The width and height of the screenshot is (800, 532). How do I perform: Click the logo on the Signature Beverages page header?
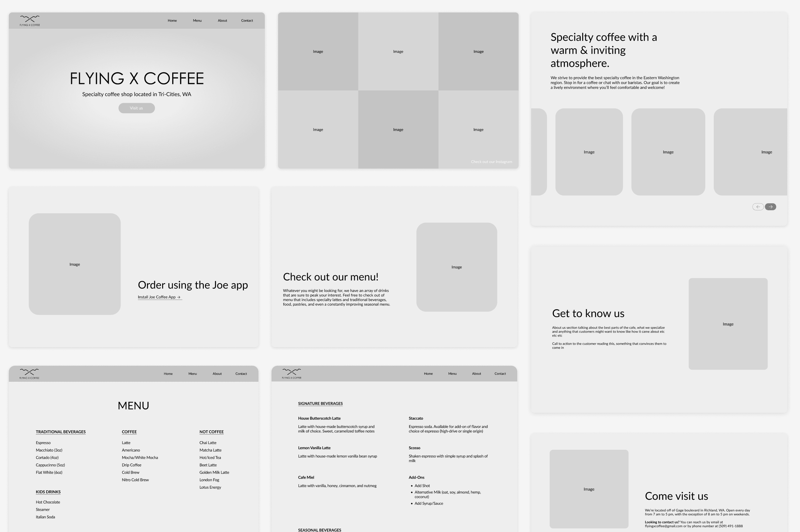tap(292, 374)
